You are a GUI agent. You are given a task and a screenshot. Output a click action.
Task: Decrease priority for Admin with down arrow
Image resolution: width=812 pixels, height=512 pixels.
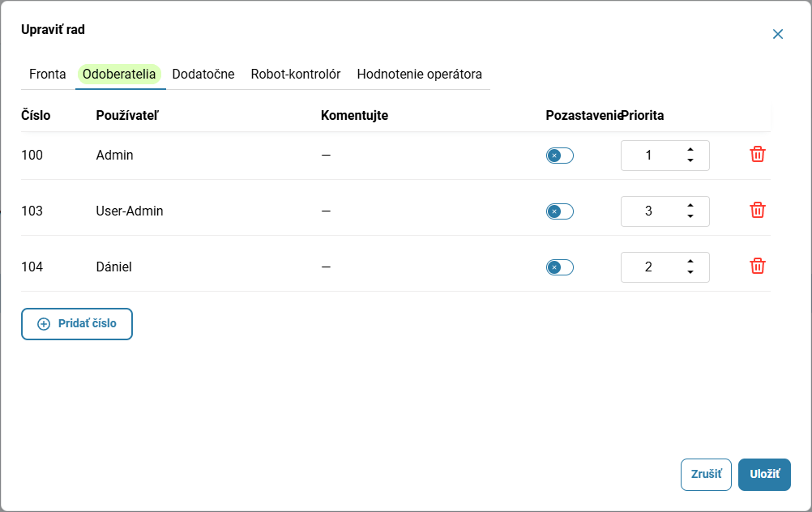[690, 160]
